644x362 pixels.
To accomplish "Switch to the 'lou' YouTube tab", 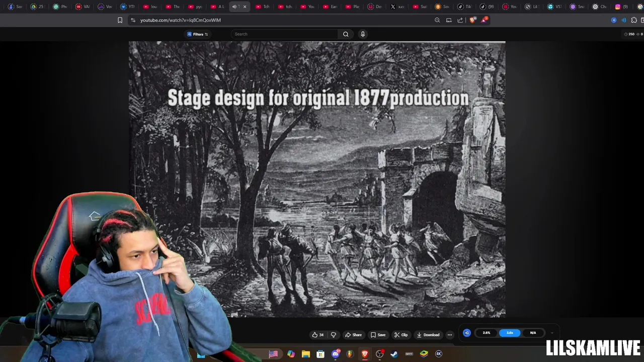I will (x=150, y=7).
